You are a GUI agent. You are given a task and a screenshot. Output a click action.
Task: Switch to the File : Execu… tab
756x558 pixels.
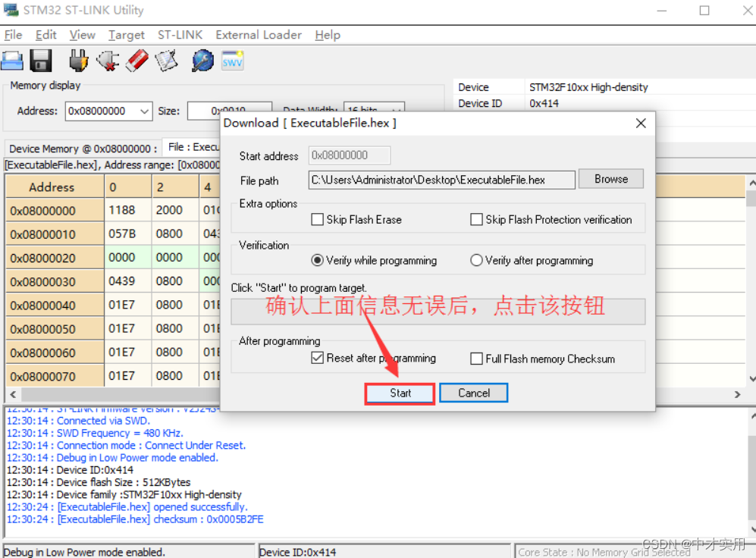(193, 147)
